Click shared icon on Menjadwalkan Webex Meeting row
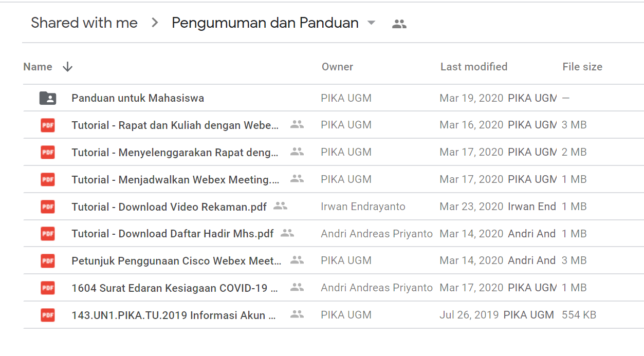The width and height of the screenshot is (644, 356). click(297, 179)
